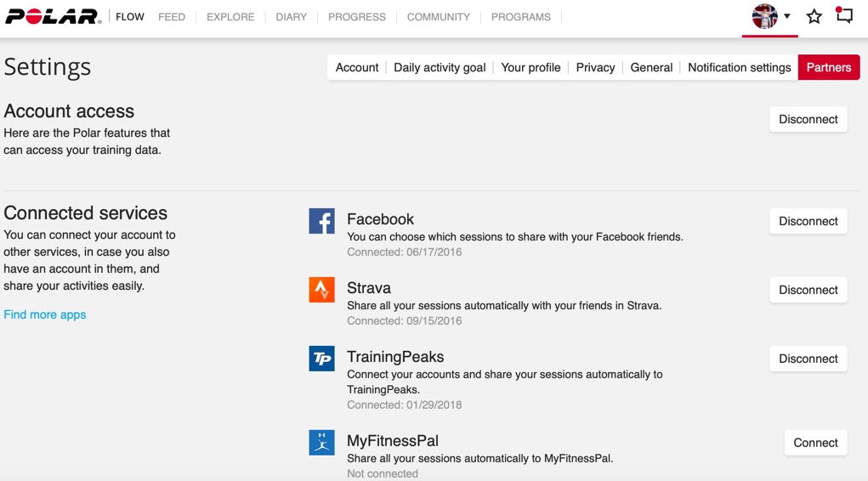Expand the profile dropdown arrow
Viewport: 868px width, 481px height.
(x=787, y=16)
